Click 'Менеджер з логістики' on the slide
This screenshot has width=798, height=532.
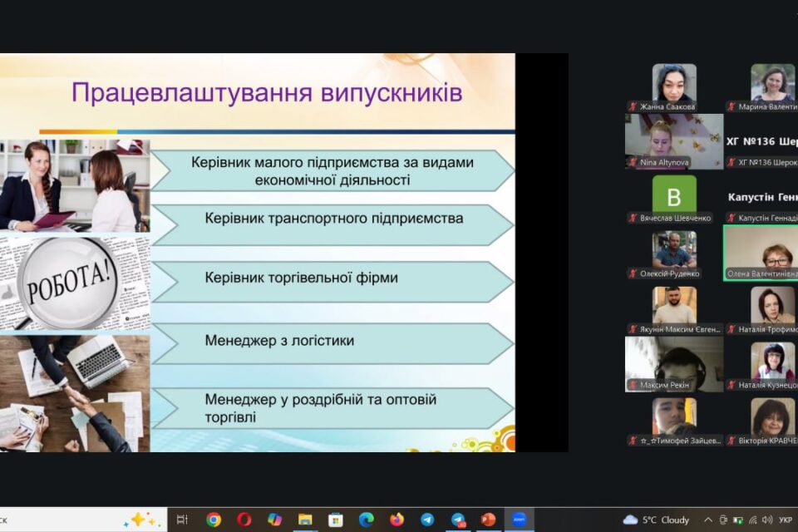click(x=279, y=341)
